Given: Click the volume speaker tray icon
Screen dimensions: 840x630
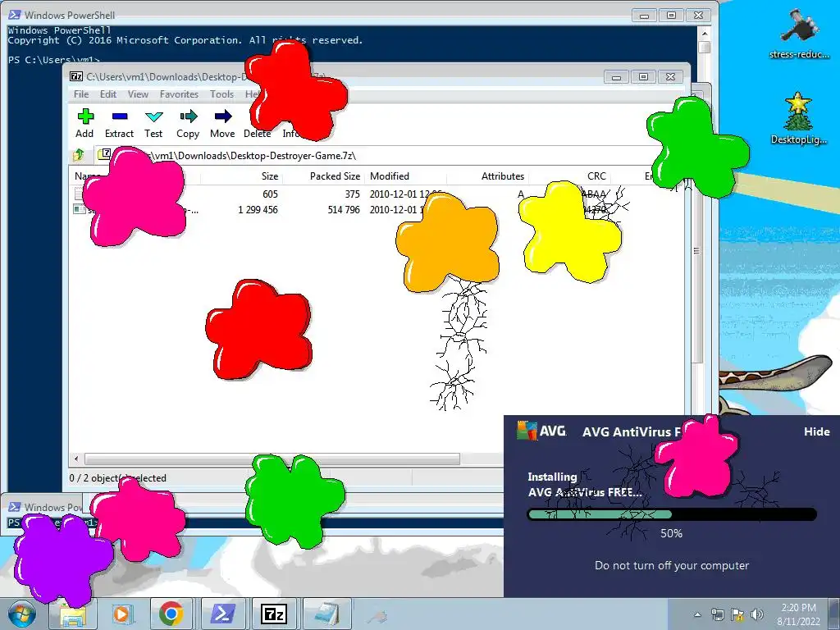Looking at the screenshot, I should (757, 614).
